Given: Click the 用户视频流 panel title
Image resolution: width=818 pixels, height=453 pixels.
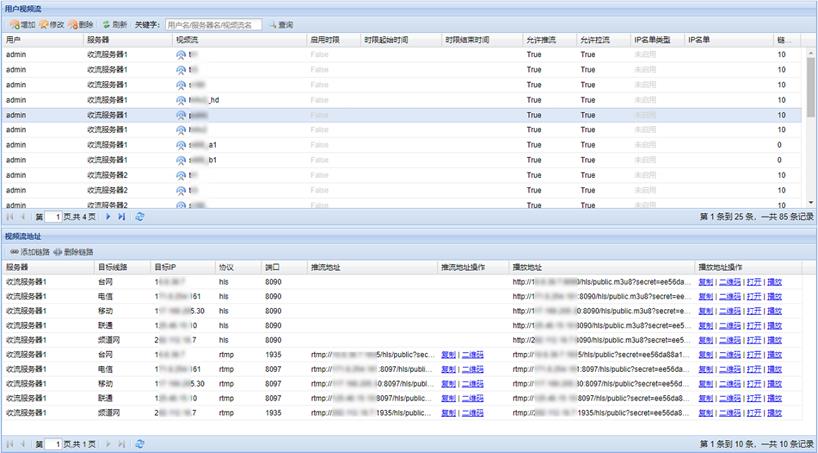Looking at the screenshot, I should [x=23, y=9].
